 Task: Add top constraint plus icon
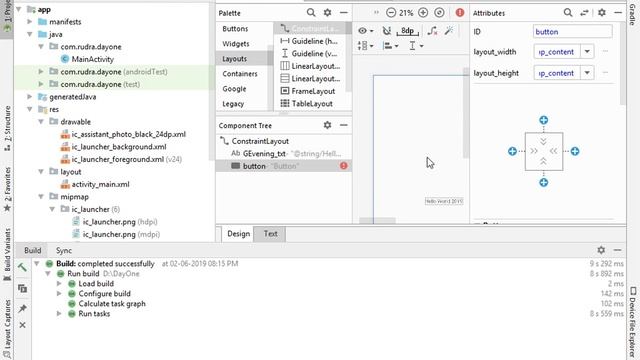(x=544, y=120)
